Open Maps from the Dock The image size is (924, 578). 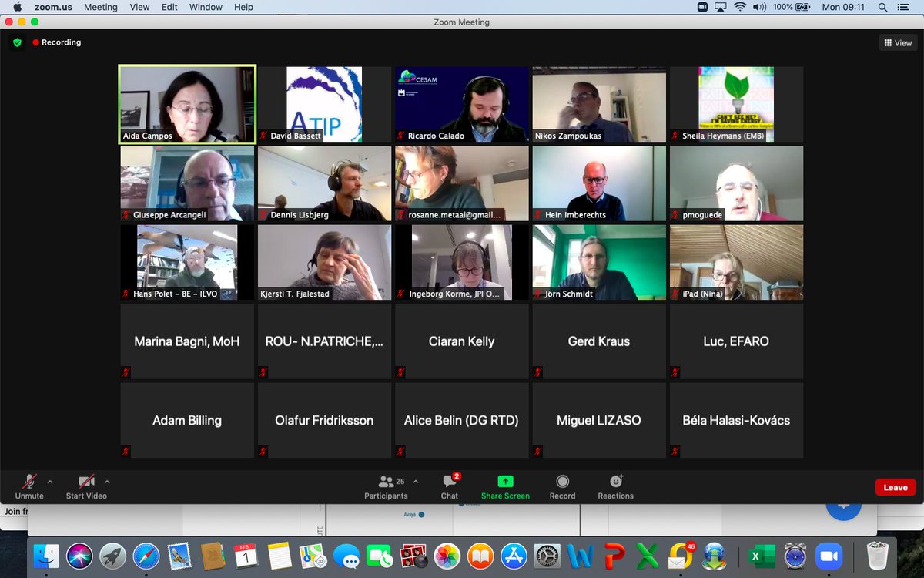(x=313, y=555)
